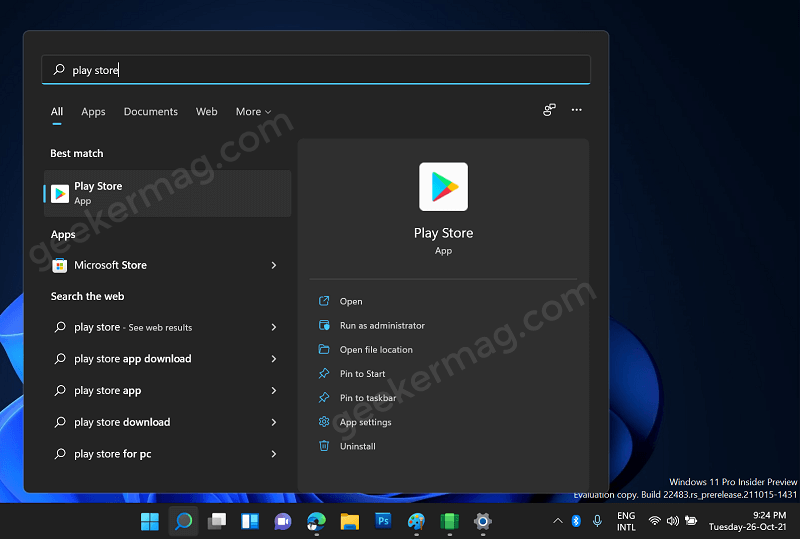The width and height of the screenshot is (800, 539).
Task: Expand arrow for play store download suggestion
Action: 274,422
